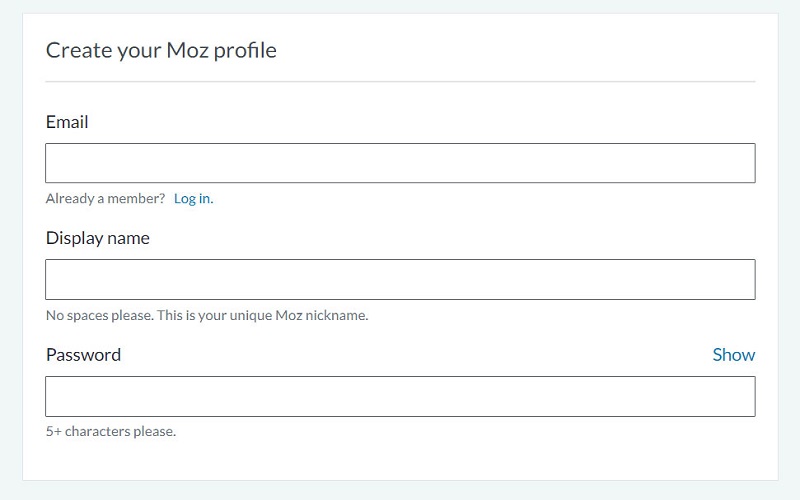Follow the 'Log in.' link

click(193, 198)
